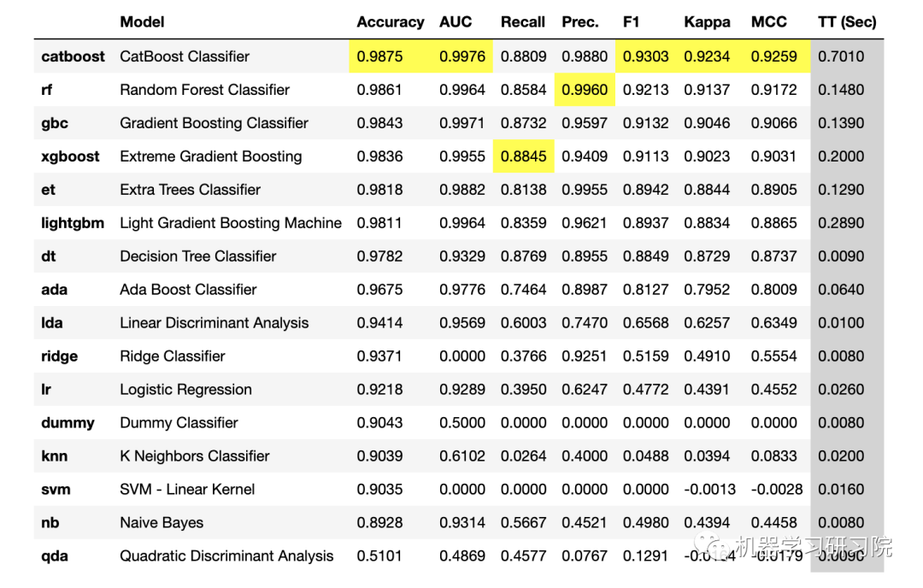
Task: Select the nb row index
Action: tap(50, 523)
